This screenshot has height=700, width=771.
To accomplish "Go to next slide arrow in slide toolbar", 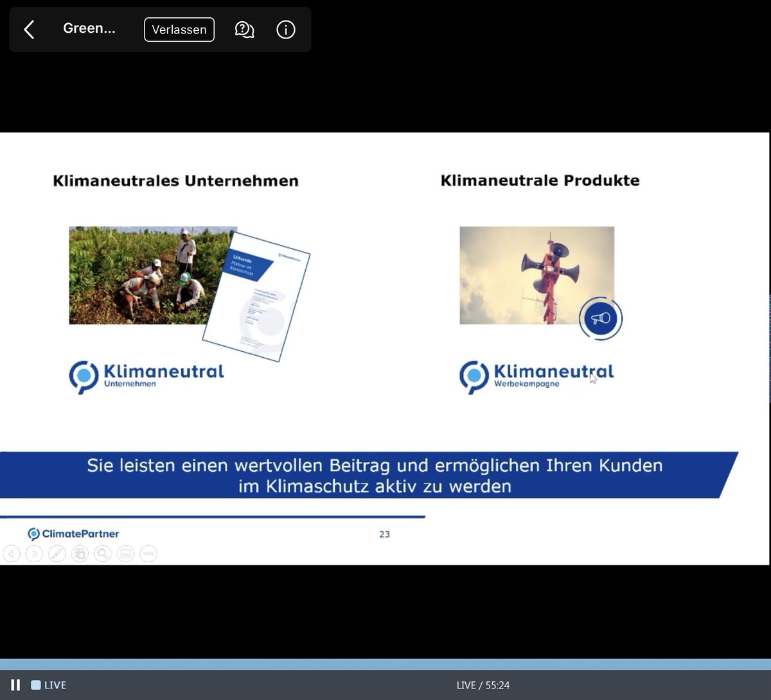I will coord(34,554).
